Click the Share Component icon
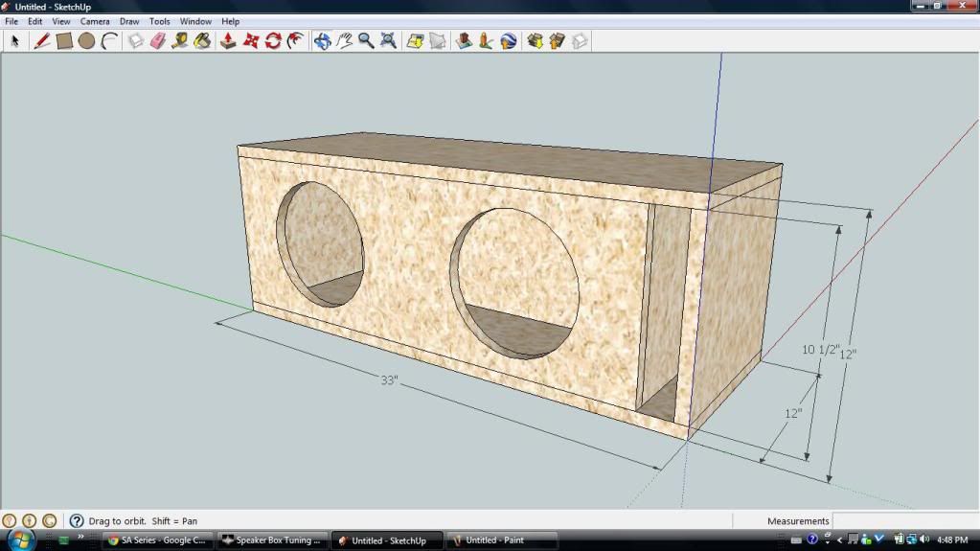This screenshot has width=980, height=551. [580, 41]
